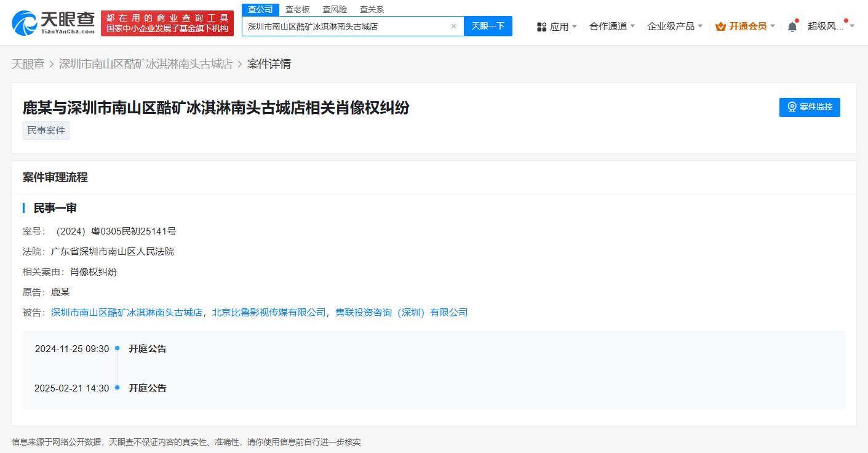The height and width of the screenshot is (453, 868).
Task: Click the 案件详情 breadcrumb text
Action: click(x=269, y=64)
